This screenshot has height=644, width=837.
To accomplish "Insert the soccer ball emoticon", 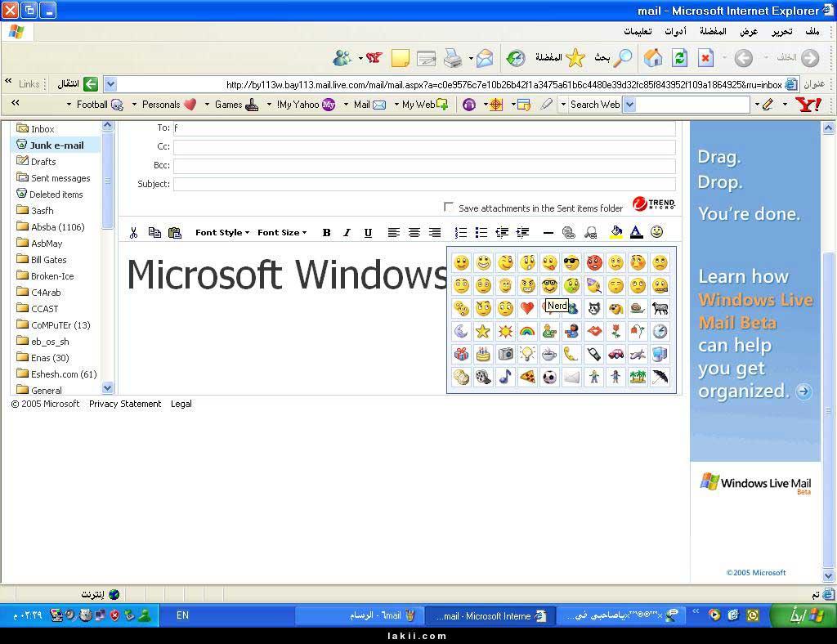I will [x=549, y=378].
